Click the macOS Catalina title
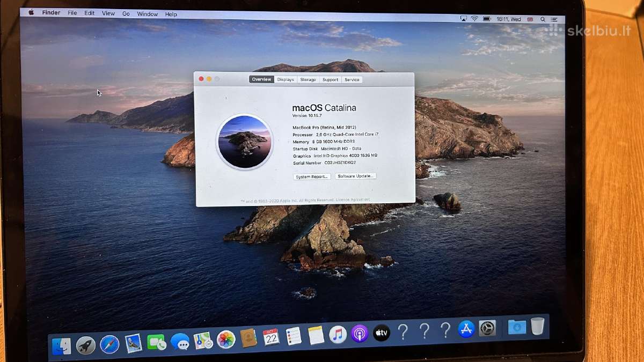This screenshot has width=644, height=362. 324,108
